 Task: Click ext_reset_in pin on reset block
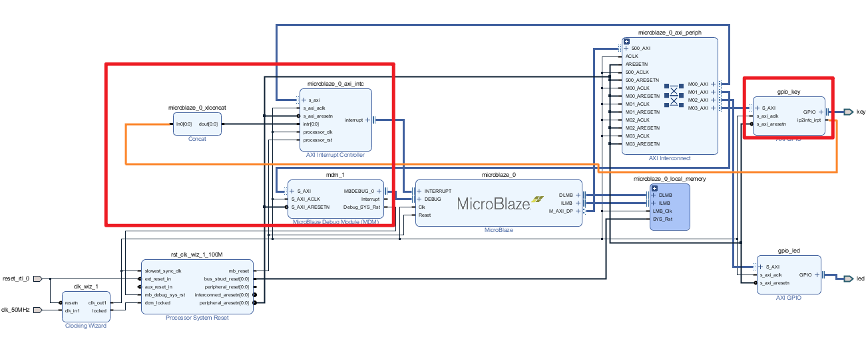point(158,279)
